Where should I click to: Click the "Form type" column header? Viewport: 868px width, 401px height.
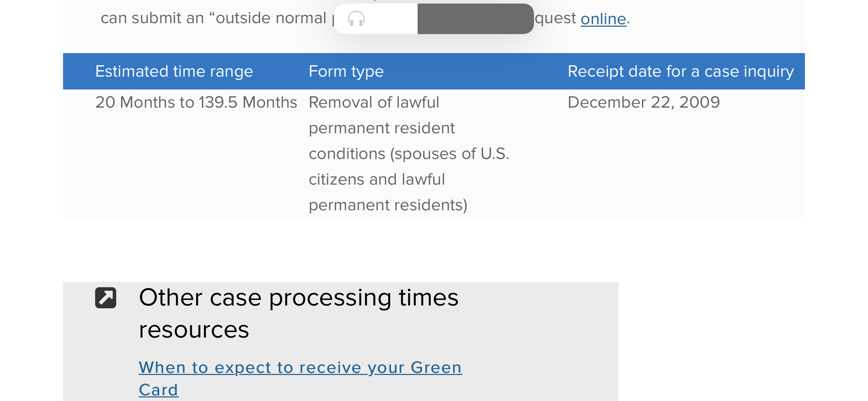click(x=346, y=71)
